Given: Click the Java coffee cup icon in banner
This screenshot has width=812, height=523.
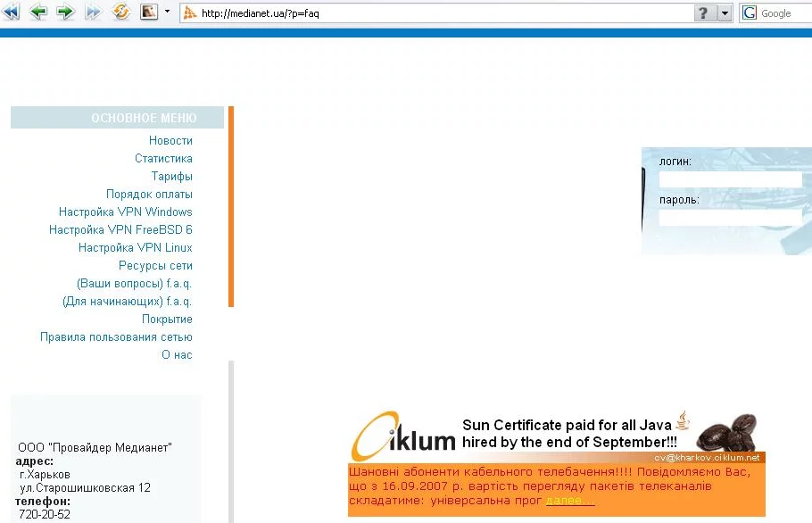Looking at the screenshot, I should (x=683, y=420).
